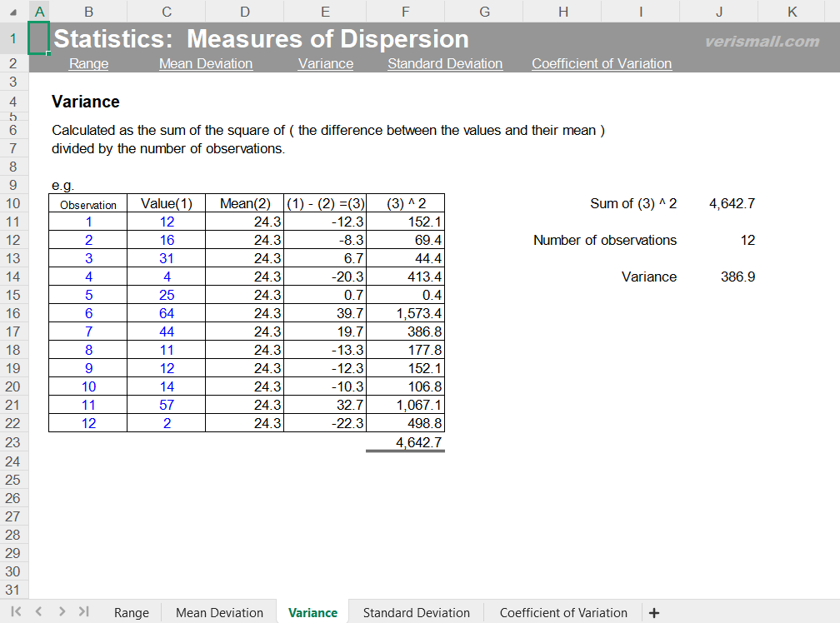Click the previous sheet arrow
This screenshot has height=623, width=840.
point(37,612)
